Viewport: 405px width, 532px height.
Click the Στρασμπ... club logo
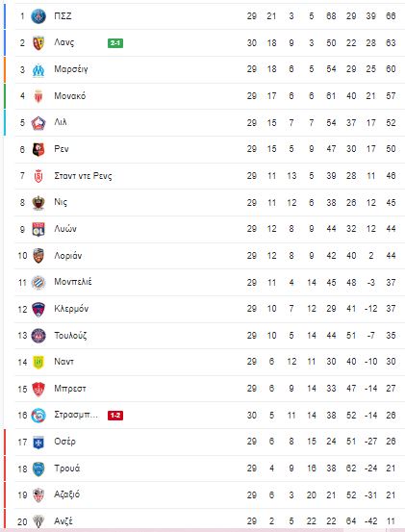[x=38, y=416]
